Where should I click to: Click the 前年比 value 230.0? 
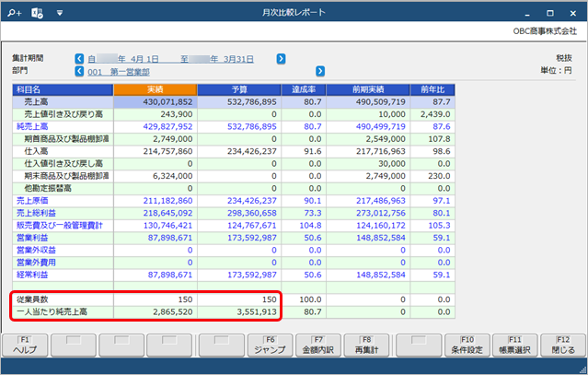[440, 176]
